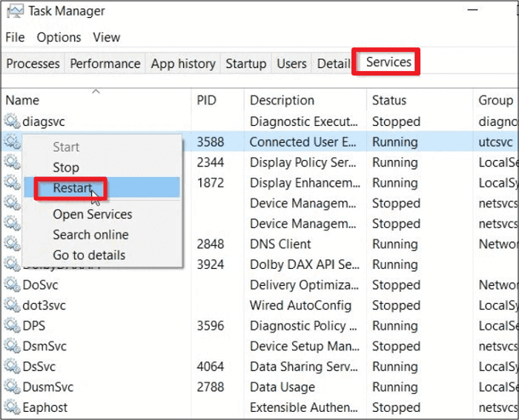Screen dimensions: 519x420
Task: Choose Restart from the context menu
Action: 72,188
